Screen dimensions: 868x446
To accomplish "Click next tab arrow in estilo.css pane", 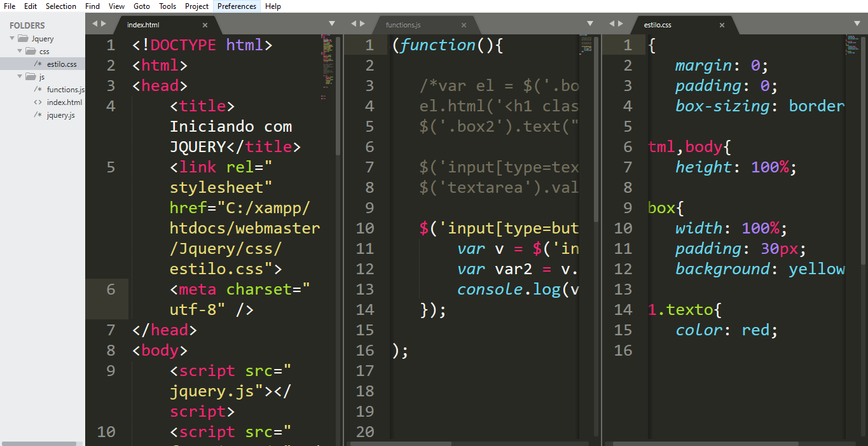I will click(x=621, y=24).
